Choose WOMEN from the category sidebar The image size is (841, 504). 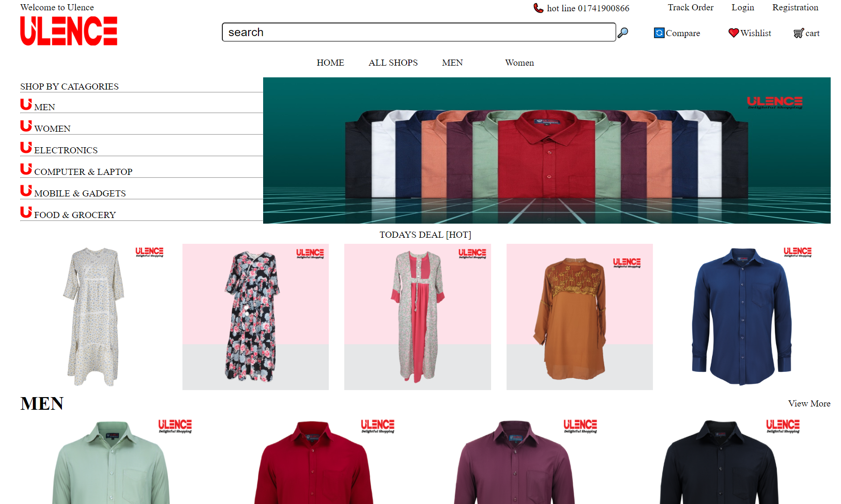click(x=53, y=129)
